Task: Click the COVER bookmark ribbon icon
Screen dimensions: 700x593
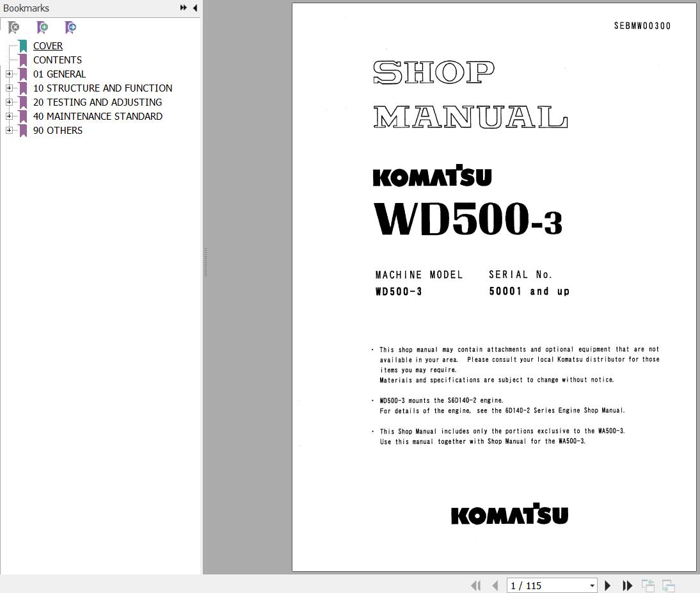Action: (x=23, y=46)
